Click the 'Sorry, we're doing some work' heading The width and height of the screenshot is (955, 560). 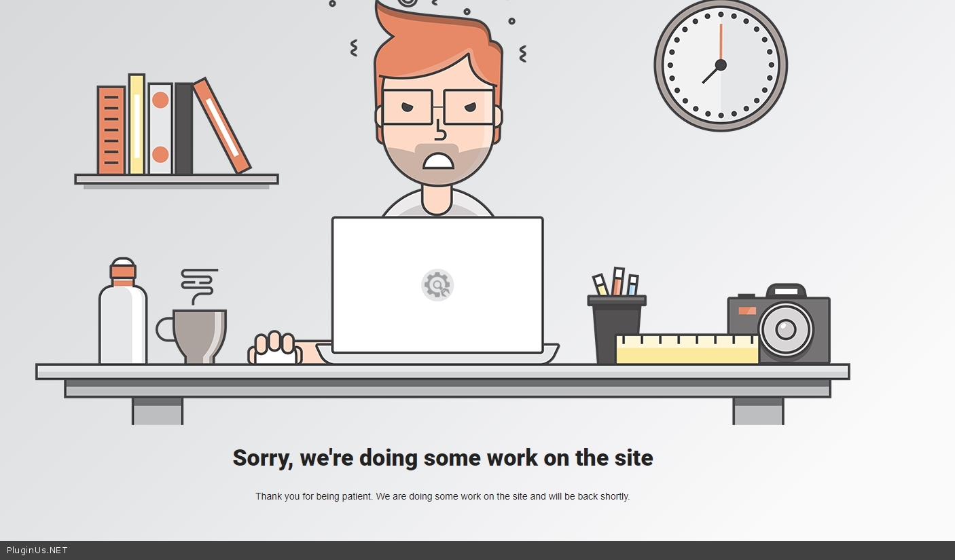[x=443, y=458]
